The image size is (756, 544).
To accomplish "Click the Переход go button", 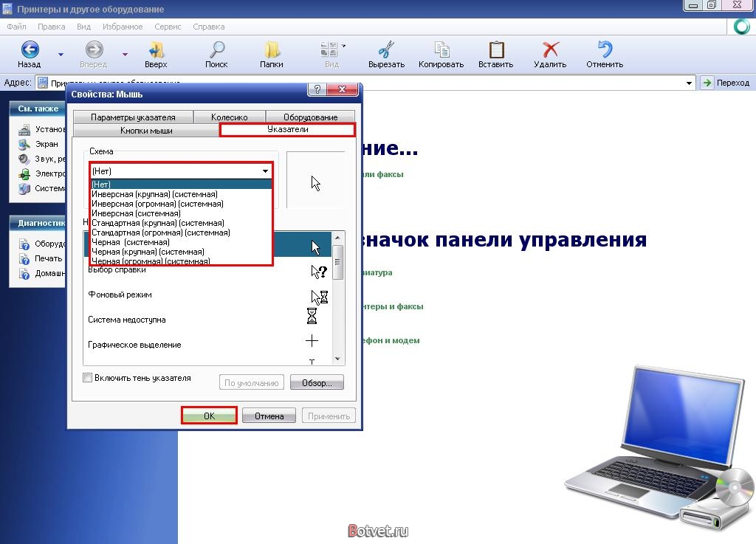I will [726, 83].
